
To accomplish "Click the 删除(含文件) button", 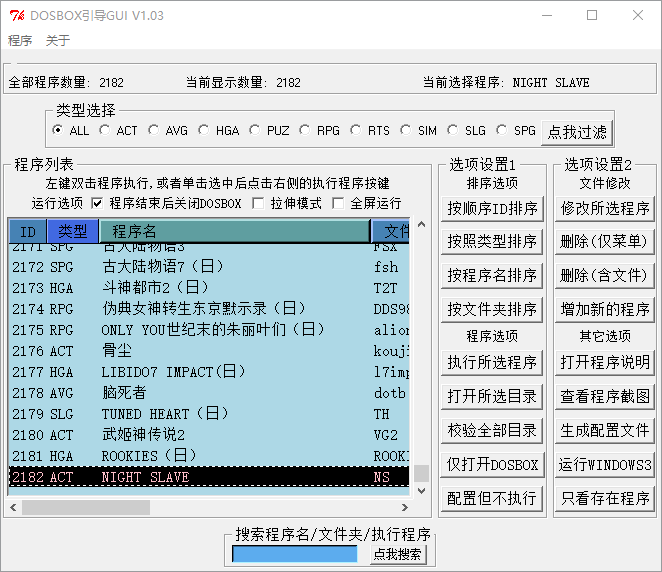I will pos(605,276).
